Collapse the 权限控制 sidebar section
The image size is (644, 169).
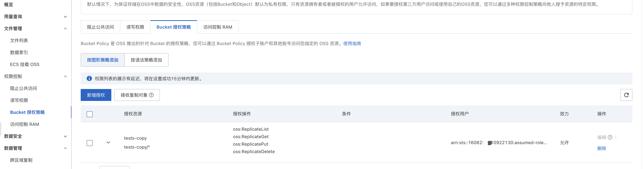66,77
